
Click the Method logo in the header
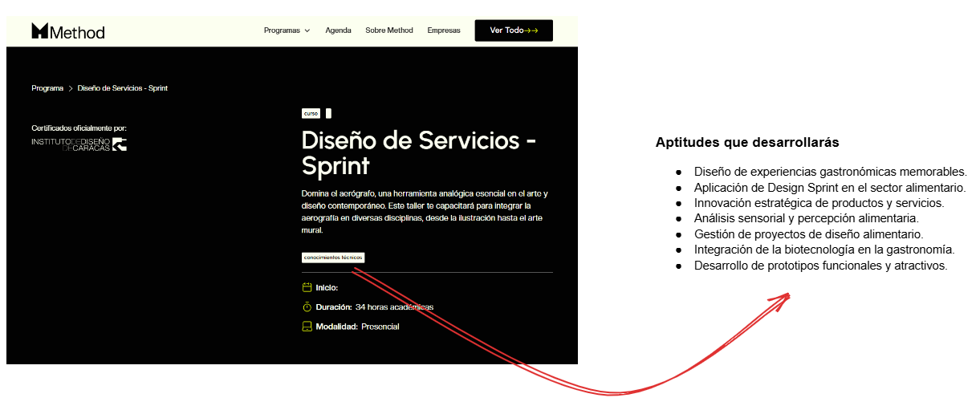tap(68, 31)
